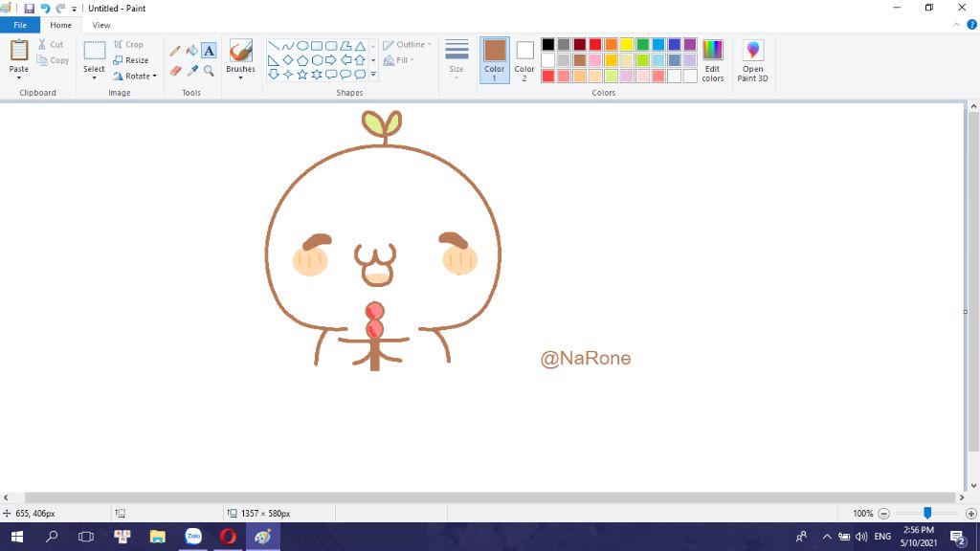Open Paint Help via question mark icon
This screenshot has height=551, width=980.
972,25
